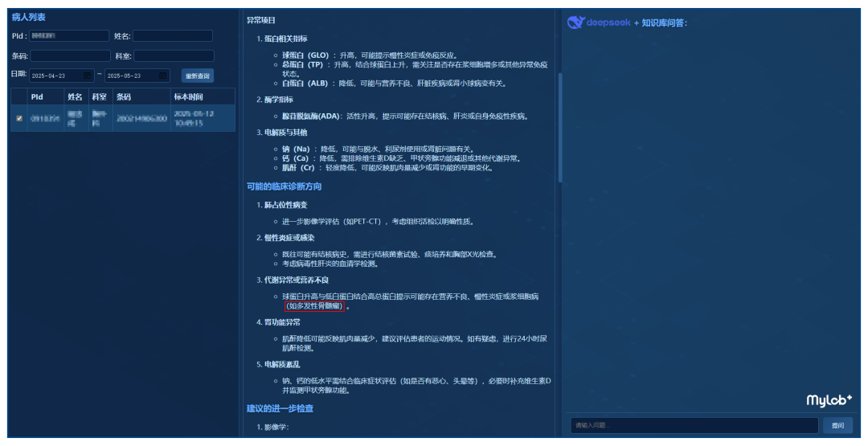868x446 pixels.
Task: Click the 代谢异常或营养不良 item
Action: [296, 280]
